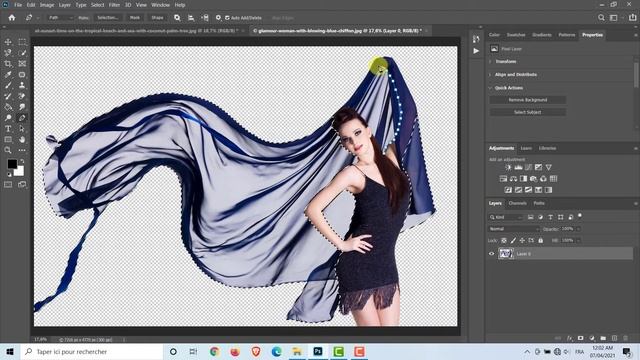Switch to the Paths tab
This screenshot has width=640, height=360.
pyautogui.click(x=539, y=203)
